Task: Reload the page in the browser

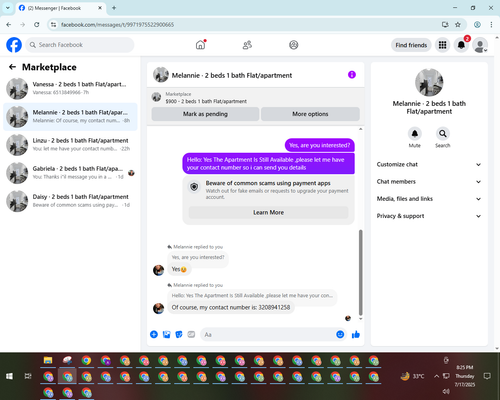Action: [x=37, y=25]
